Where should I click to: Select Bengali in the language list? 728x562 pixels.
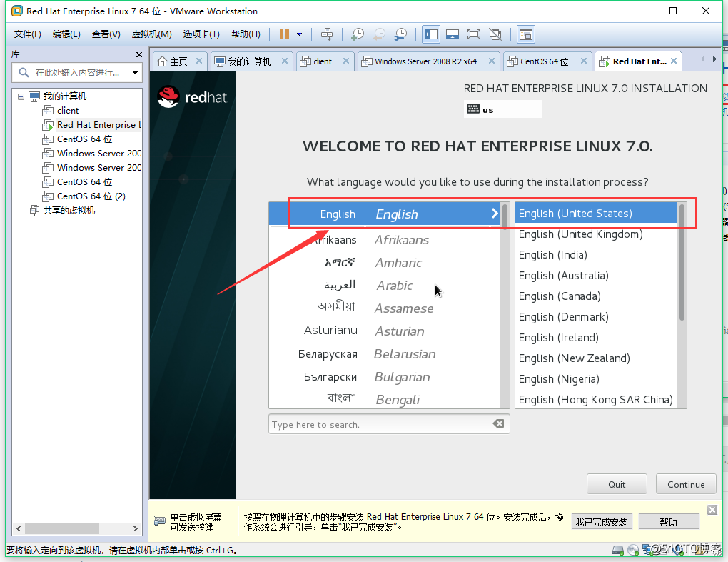(x=385, y=398)
